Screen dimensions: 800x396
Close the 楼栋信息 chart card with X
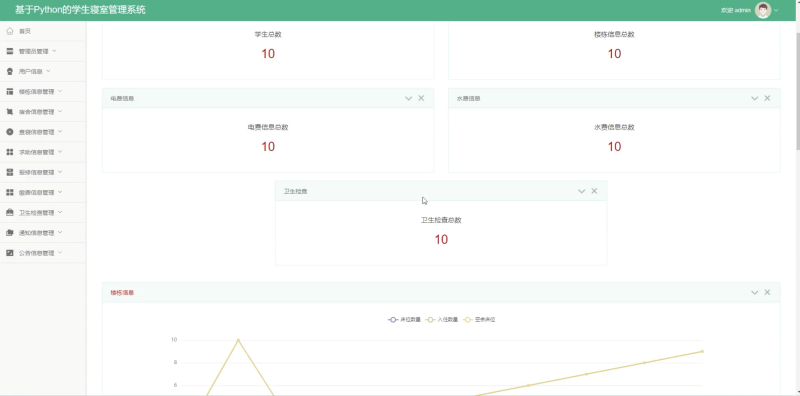(767, 292)
